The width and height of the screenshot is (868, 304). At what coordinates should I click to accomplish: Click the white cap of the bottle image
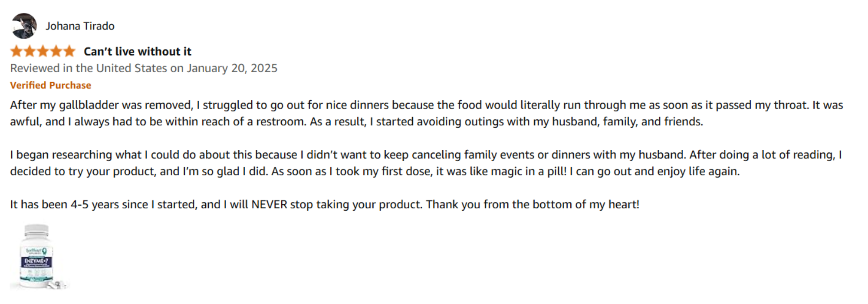click(x=36, y=231)
